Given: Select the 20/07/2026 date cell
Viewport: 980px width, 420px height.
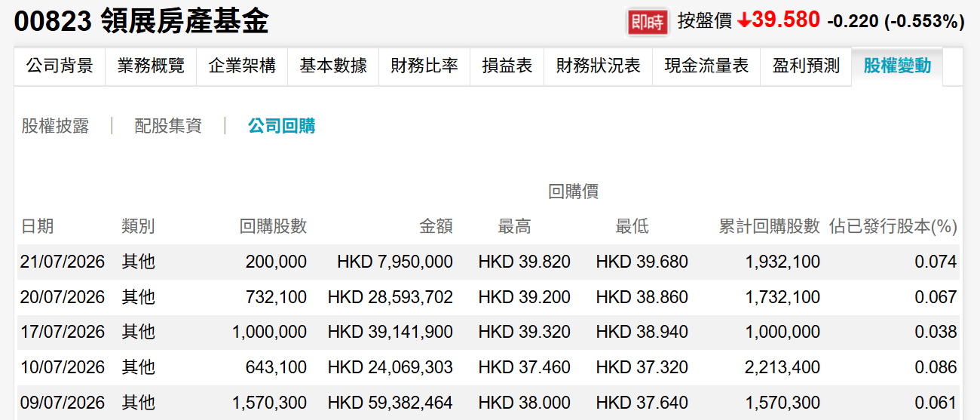Looking at the screenshot, I should (x=63, y=297).
